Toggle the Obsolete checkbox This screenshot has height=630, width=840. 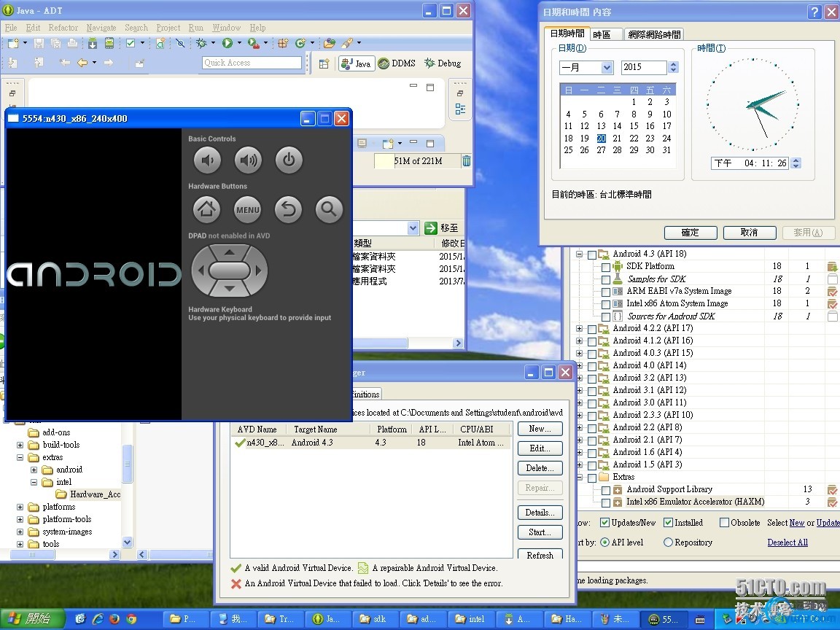pos(724,523)
